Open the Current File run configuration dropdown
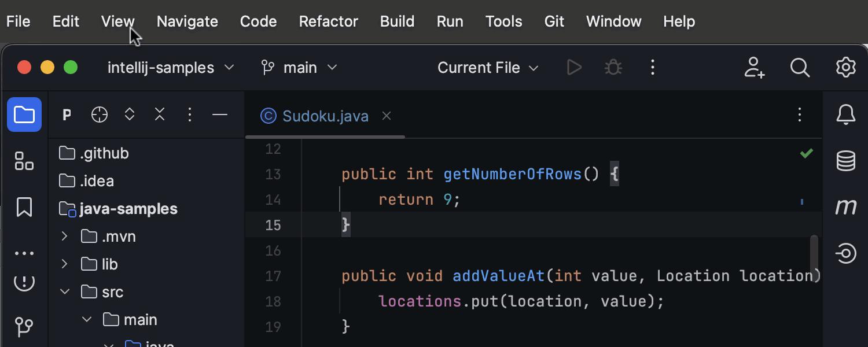This screenshot has height=347, width=868. (x=487, y=68)
